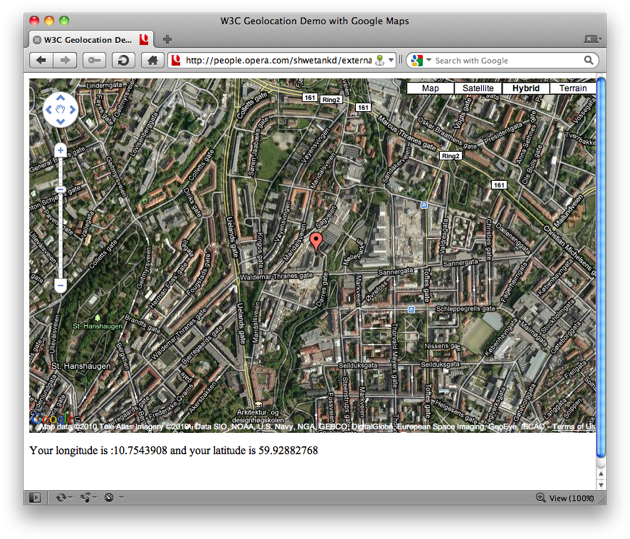Screen dimensions: 630x539
Task: Zoom out with the bottom minus button
Action: click(61, 286)
